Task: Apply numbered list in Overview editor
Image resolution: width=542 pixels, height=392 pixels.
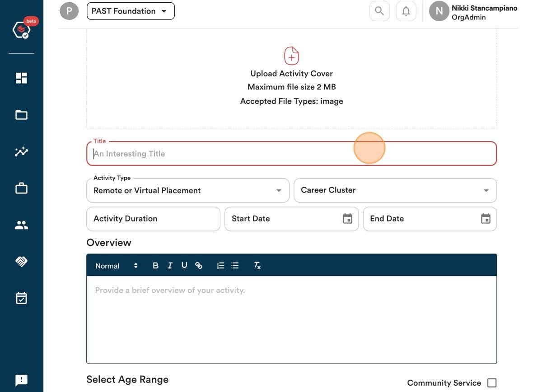Action: [x=220, y=266]
